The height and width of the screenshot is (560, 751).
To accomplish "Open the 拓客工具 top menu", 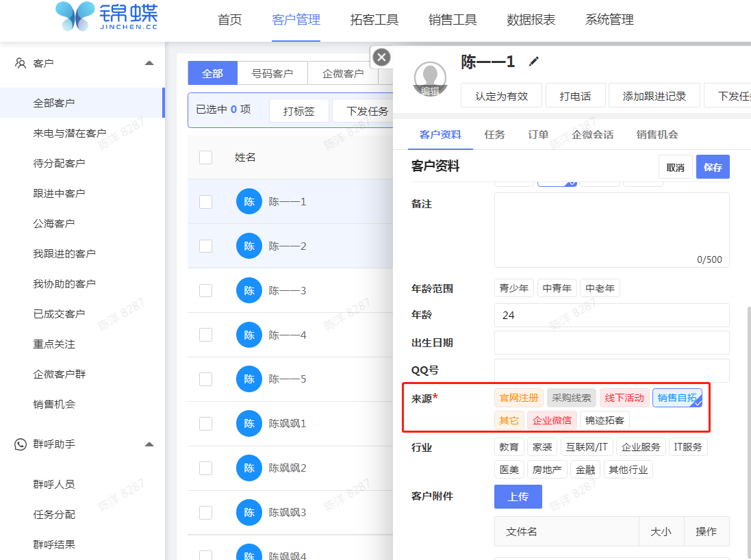I will pyautogui.click(x=374, y=20).
